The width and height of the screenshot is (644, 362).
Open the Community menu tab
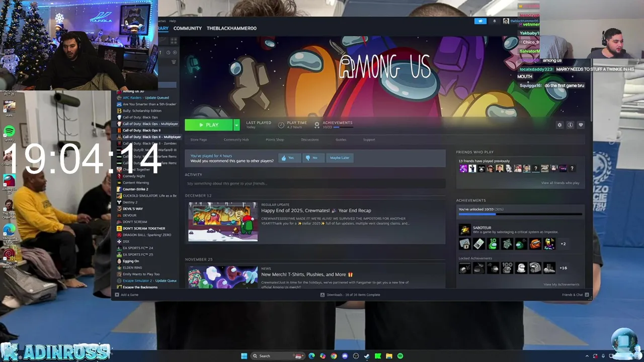pyautogui.click(x=188, y=28)
